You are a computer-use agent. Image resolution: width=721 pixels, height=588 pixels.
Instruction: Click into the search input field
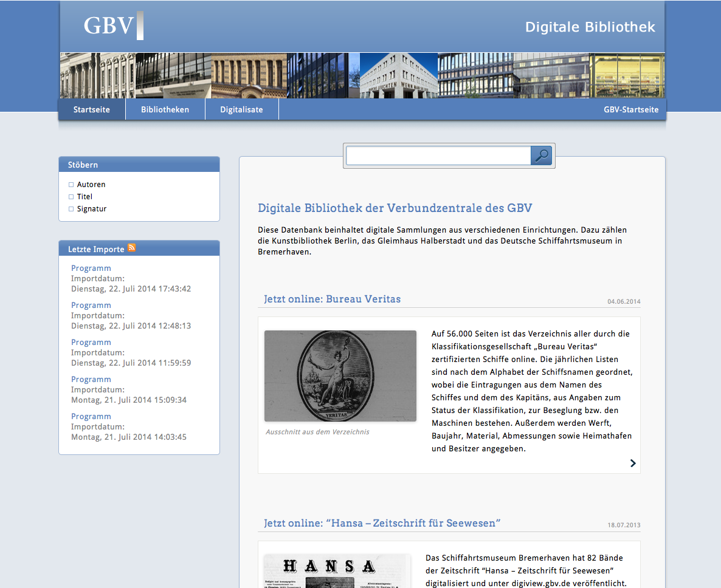[438, 156]
